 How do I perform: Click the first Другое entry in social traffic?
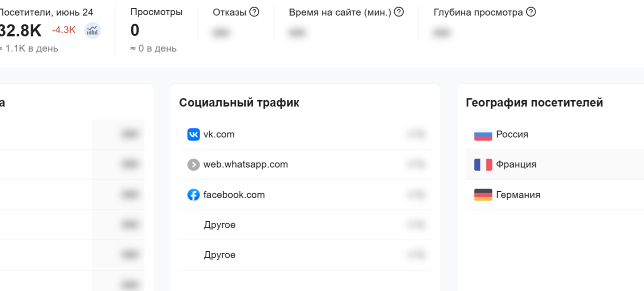[305, 224]
